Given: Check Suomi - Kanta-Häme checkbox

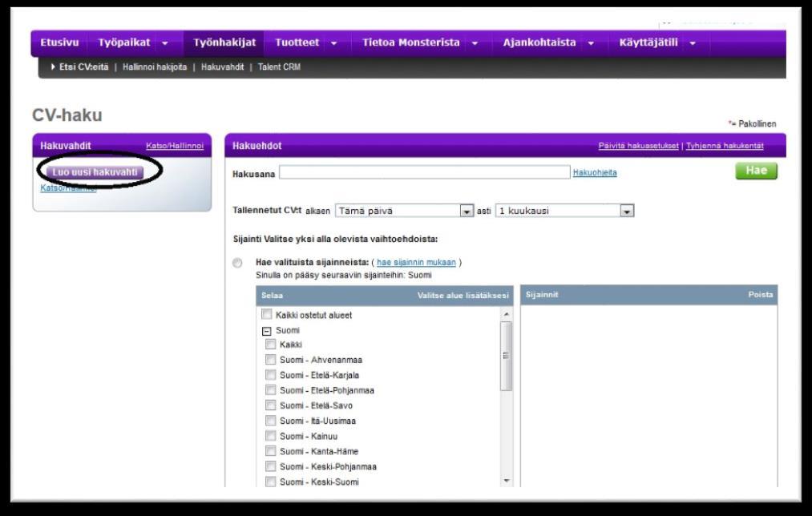Looking at the screenshot, I should tap(270, 451).
